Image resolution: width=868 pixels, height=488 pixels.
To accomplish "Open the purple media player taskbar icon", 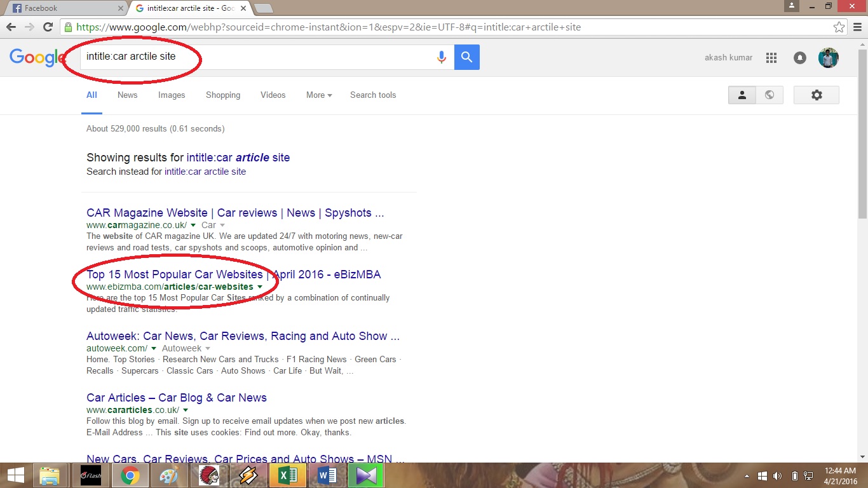I will (367, 475).
